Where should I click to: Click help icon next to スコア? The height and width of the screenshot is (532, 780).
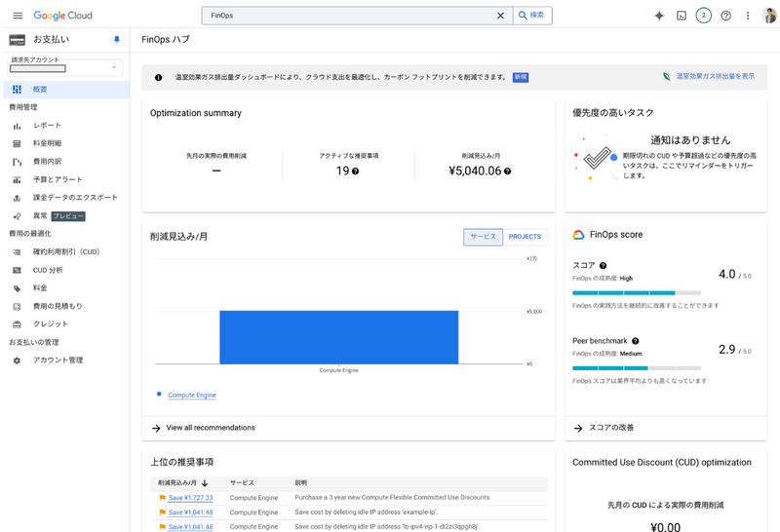tap(603, 265)
